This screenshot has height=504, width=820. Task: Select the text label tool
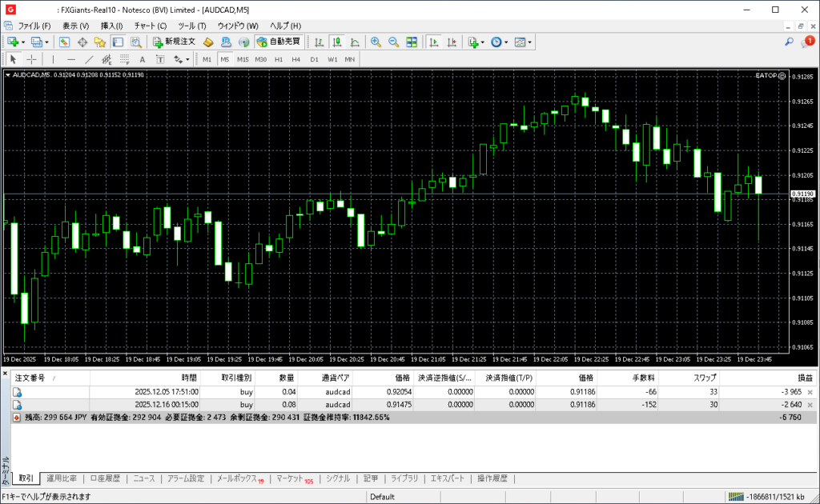coord(143,59)
